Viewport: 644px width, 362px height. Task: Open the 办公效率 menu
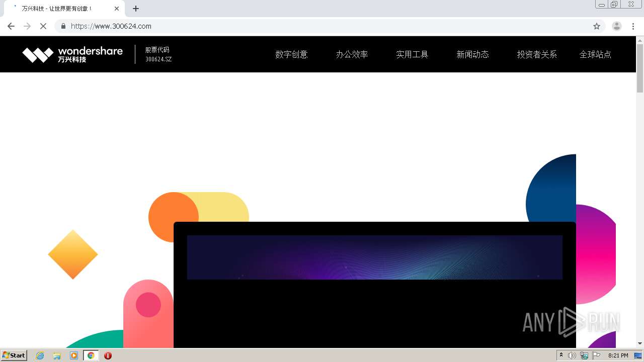(x=352, y=54)
